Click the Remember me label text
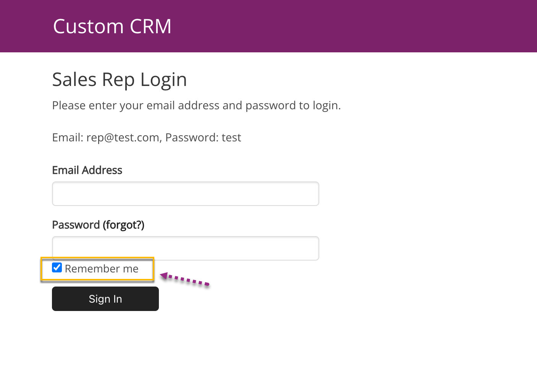 coord(102,269)
